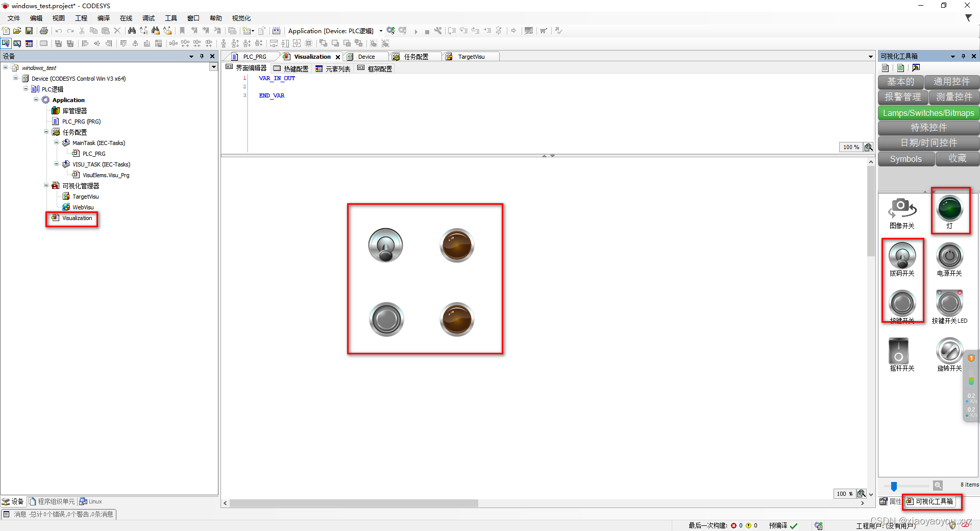980x531 pixels.
Task: Collapse the windows_test root node
Action: (x=6, y=67)
